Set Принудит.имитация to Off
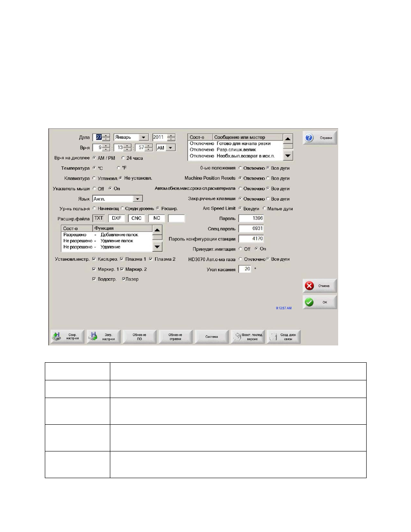The width and height of the screenshot is (411, 532). point(240,249)
